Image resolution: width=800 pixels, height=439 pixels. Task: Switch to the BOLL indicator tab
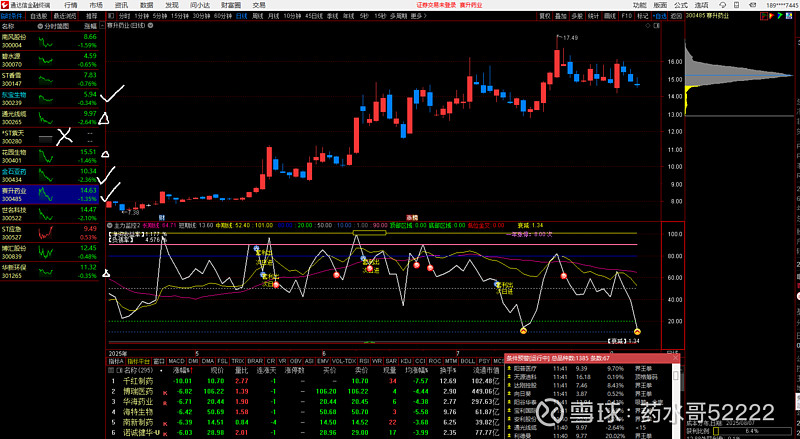[467, 361]
